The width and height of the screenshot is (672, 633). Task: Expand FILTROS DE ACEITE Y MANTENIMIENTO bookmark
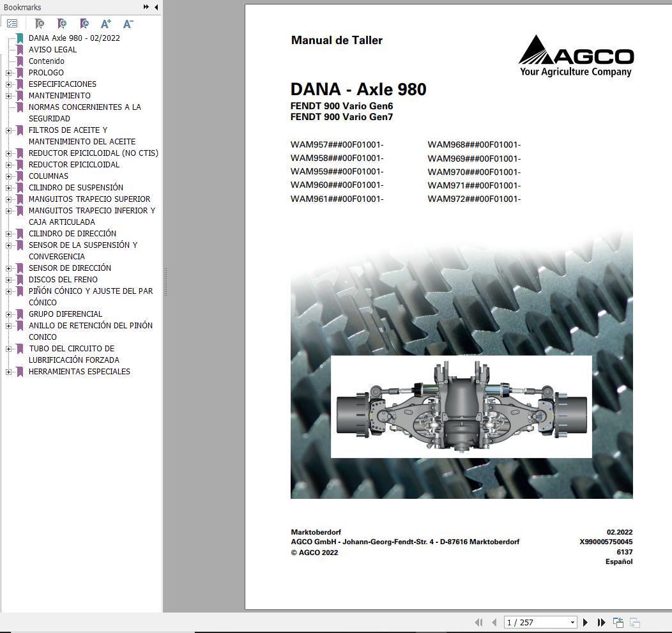8,130
